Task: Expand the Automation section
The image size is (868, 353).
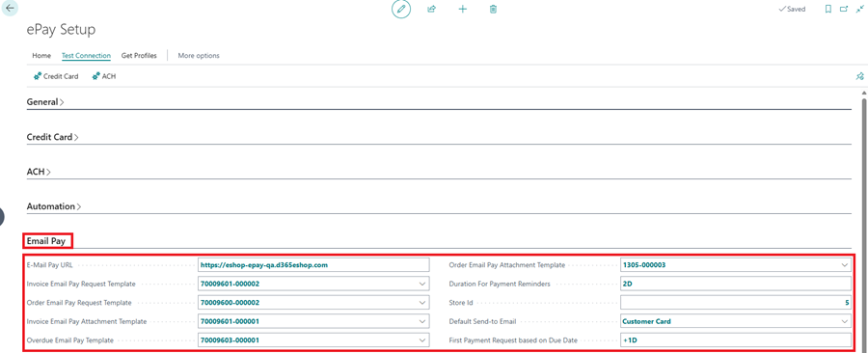Action: [x=54, y=206]
